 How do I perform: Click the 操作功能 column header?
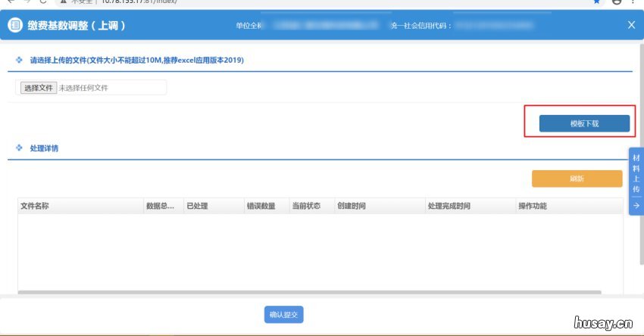coord(569,206)
